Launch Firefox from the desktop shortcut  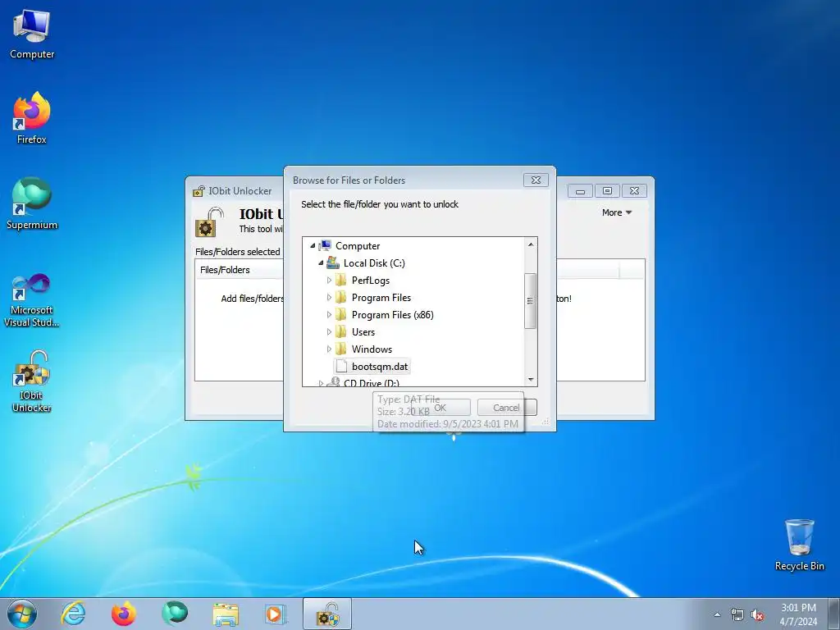pos(32,118)
